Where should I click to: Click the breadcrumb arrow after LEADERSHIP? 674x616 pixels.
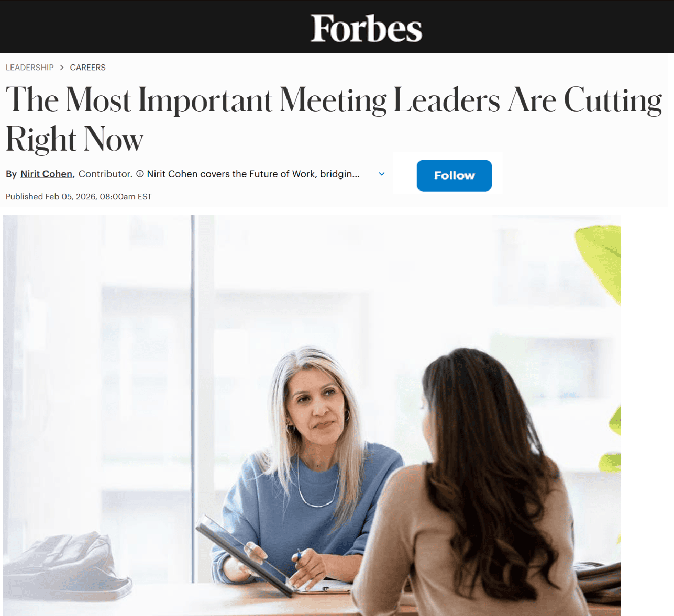point(62,68)
